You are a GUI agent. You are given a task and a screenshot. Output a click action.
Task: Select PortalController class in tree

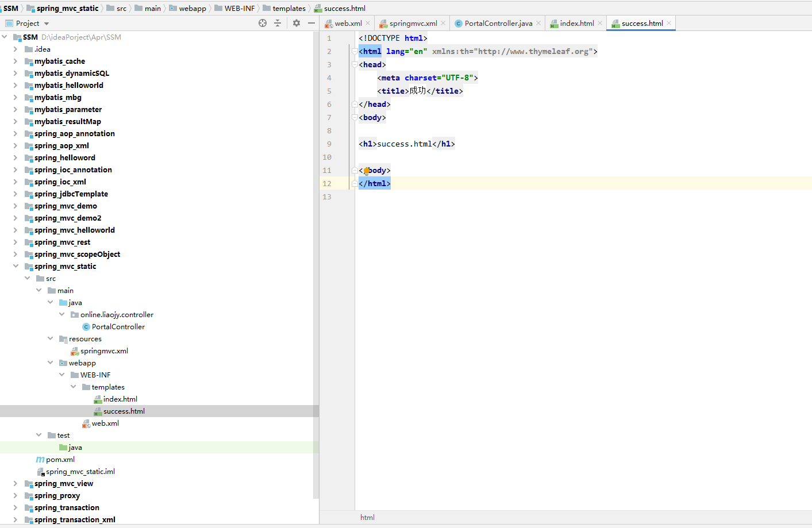point(118,326)
